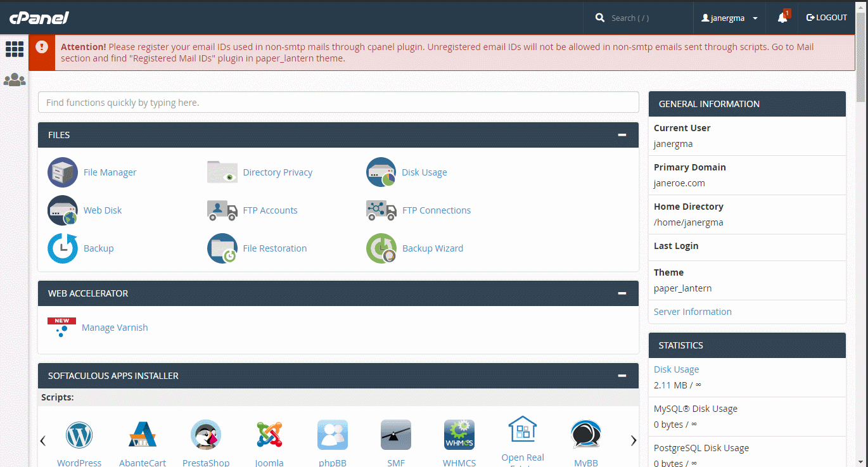Click the Web Disk icon
This screenshot has width=868, height=467.
coord(63,210)
